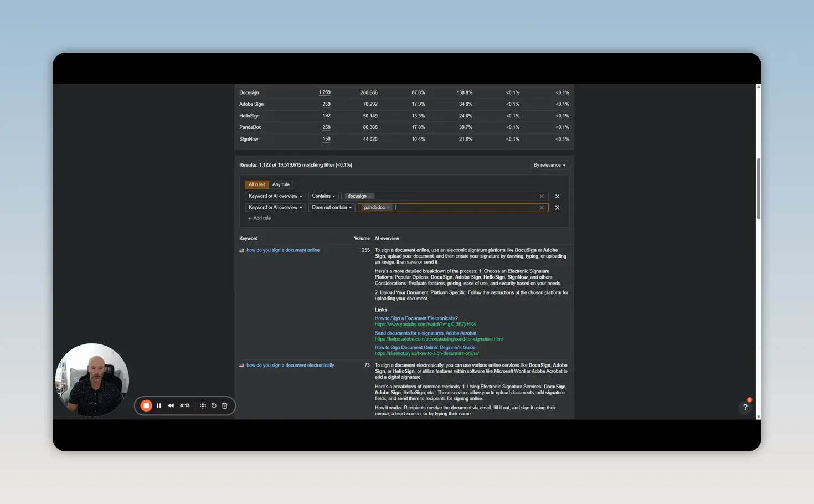This screenshot has width=814, height=504.
Task: Click the volume value 73
Action: 367,366
